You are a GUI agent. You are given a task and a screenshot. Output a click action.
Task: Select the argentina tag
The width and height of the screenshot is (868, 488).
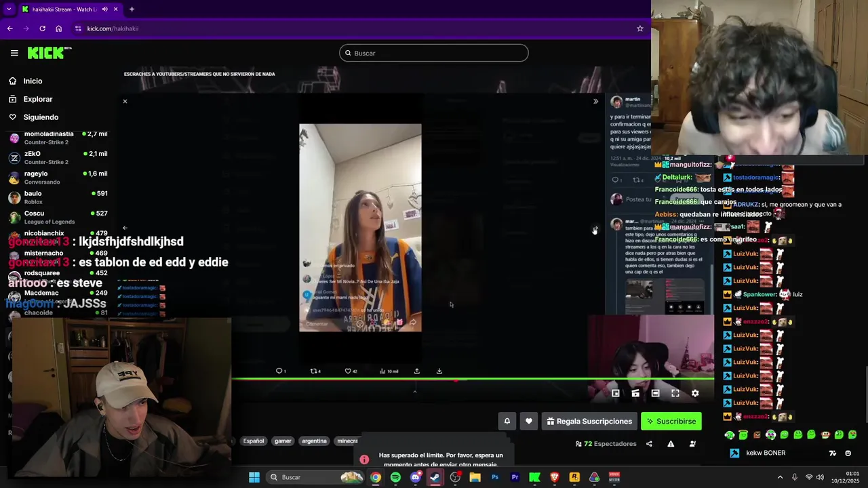coord(314,441)
